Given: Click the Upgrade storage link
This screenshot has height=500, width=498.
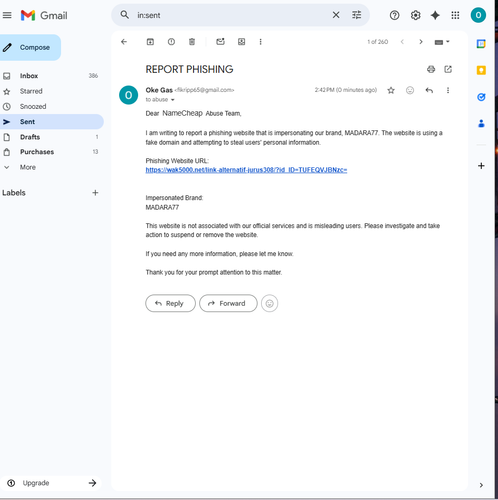Looking at the screenshot, I should point(52,483).
